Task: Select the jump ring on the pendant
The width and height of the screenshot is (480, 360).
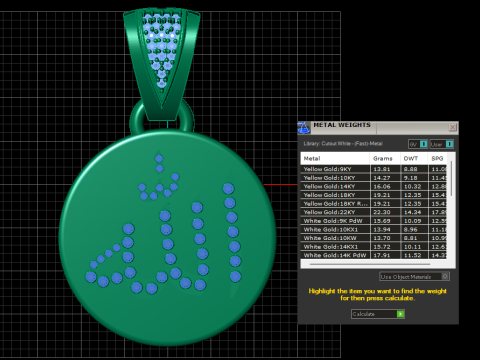Action: 162,118
